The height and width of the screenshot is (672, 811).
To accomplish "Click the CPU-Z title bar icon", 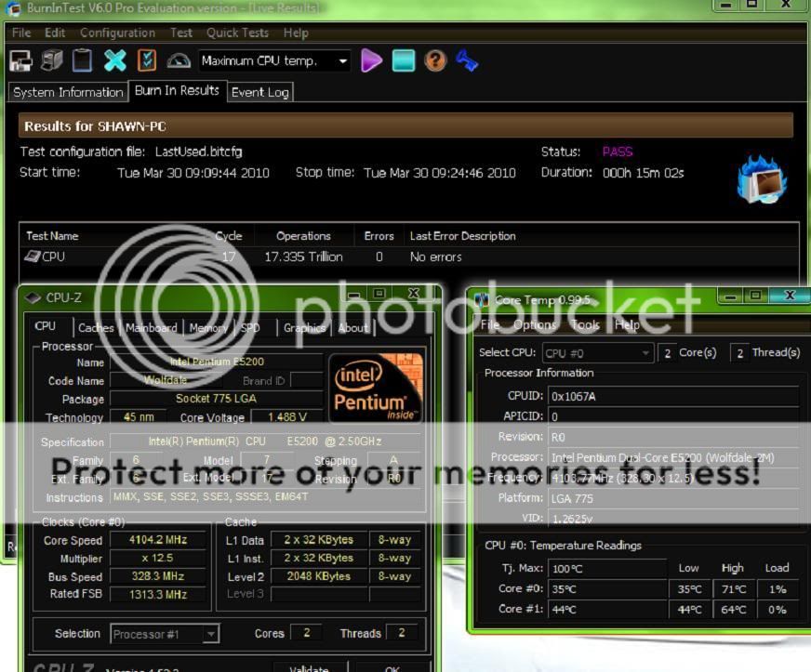I will (x=33, y=297).
